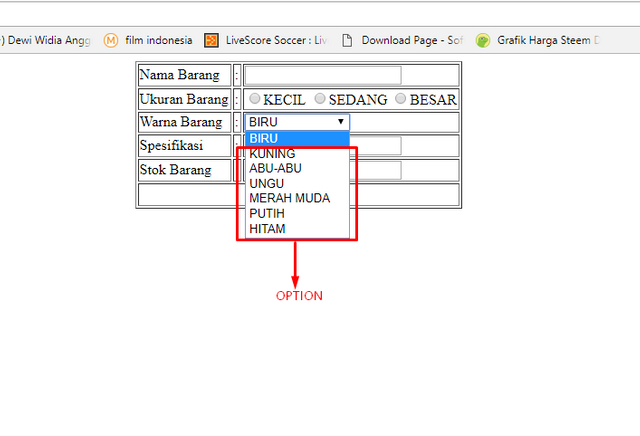Click the Spesifikasi label
Image resolution: width=640 pixels, height=436 pixels.
pos(171,146)
